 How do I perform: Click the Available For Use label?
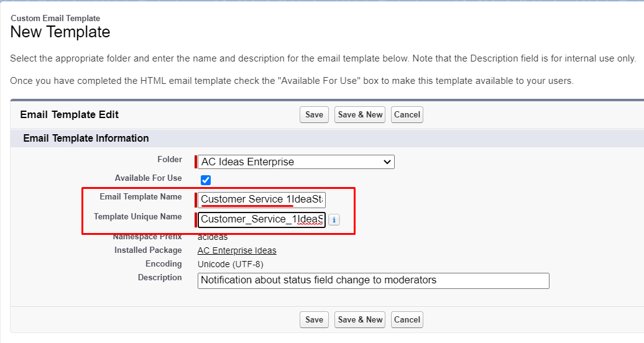coord(148,178)
